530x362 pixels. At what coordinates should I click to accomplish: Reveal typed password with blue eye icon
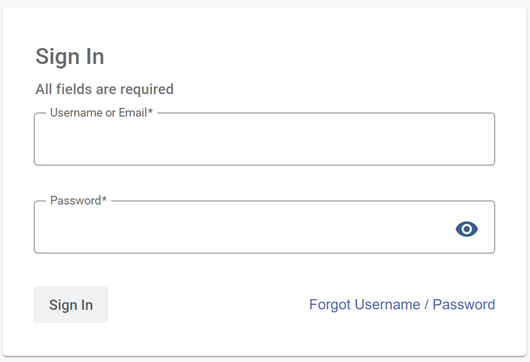point(466,229)
